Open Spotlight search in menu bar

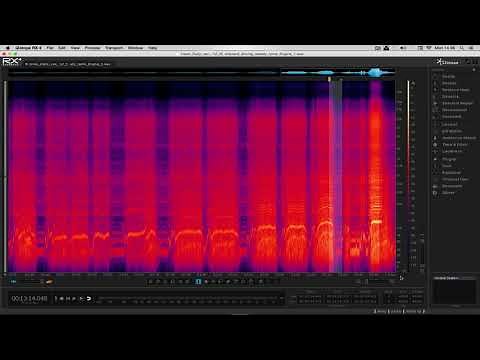(x=462, y=48)
